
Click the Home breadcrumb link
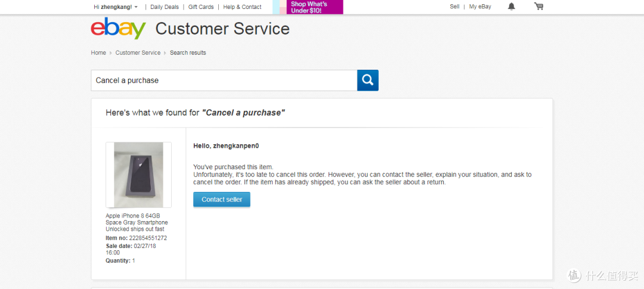[x=98, y=53]
